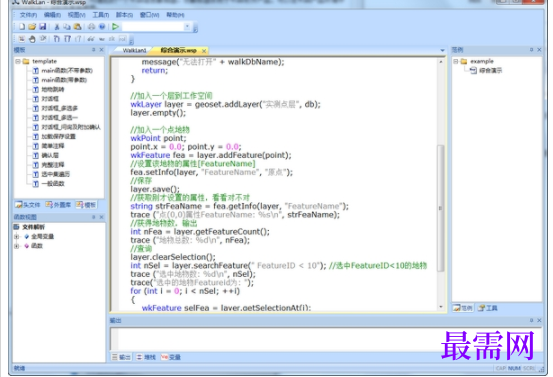Screen dimensions: 553x377
Task: Click the editor scroll up arrow
Action: [440, 62]
